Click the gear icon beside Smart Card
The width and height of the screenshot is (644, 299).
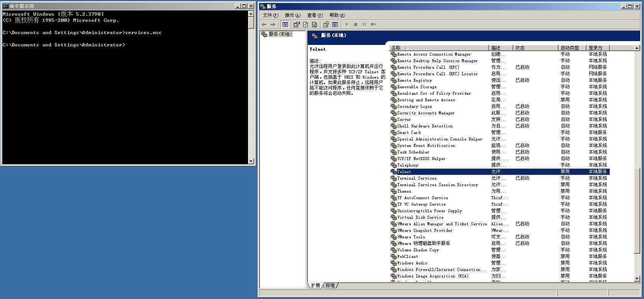(394, 132)
